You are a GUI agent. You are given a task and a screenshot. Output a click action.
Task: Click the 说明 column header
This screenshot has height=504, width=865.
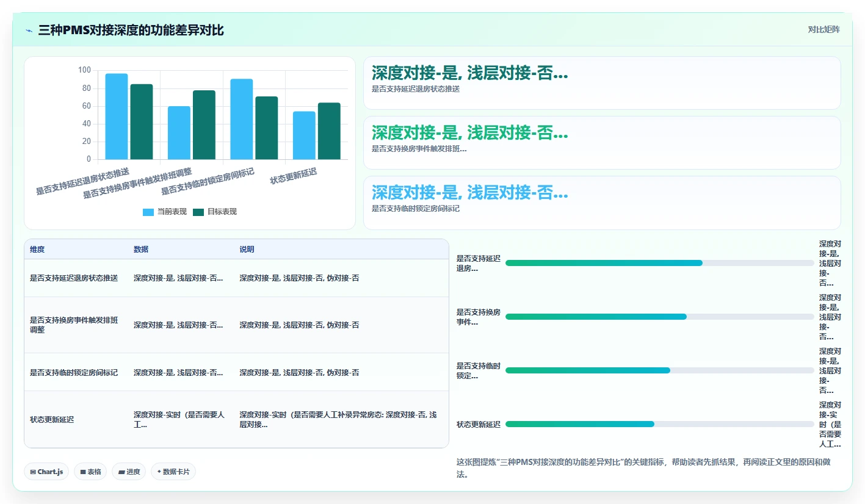(x=247, y=250)
